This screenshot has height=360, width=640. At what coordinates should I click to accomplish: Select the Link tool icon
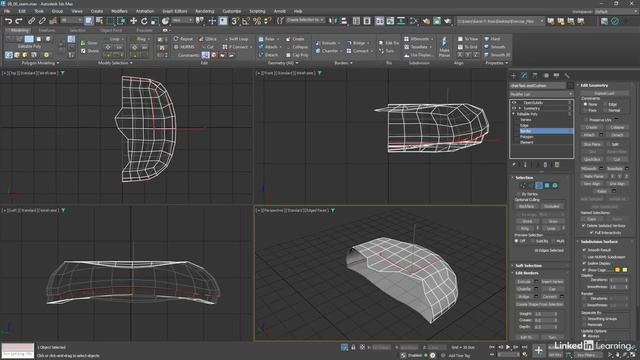[31, 20]
